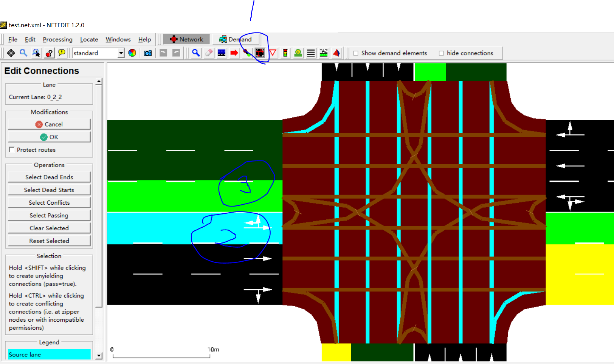
Task: Open the Locate menu
Action: coord(89,39)
